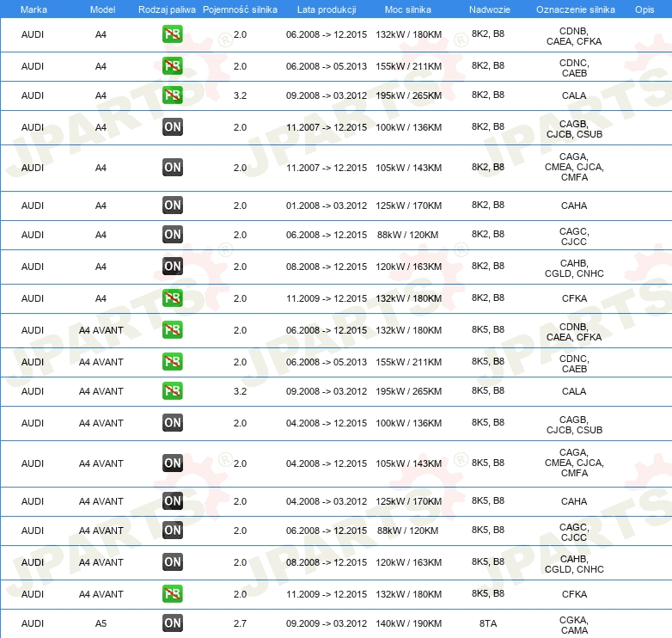672x638 pixels.
Task: Select the 8TA body code cell
Action: [x=487, y=623]
